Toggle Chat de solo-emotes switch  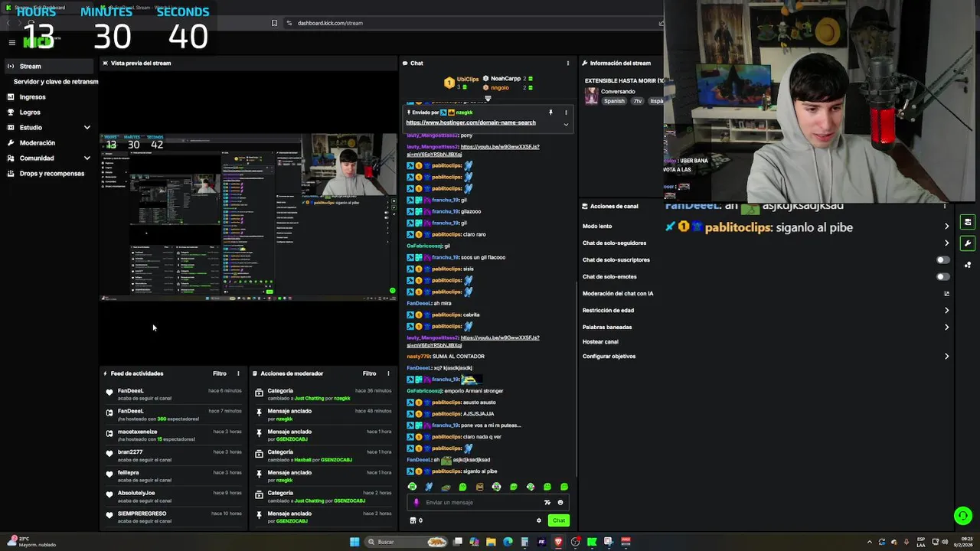click(943, 277)
